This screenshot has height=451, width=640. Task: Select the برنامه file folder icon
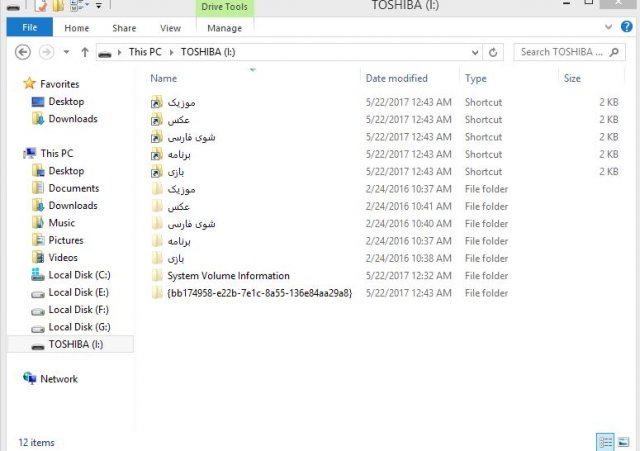pos(157,241)
